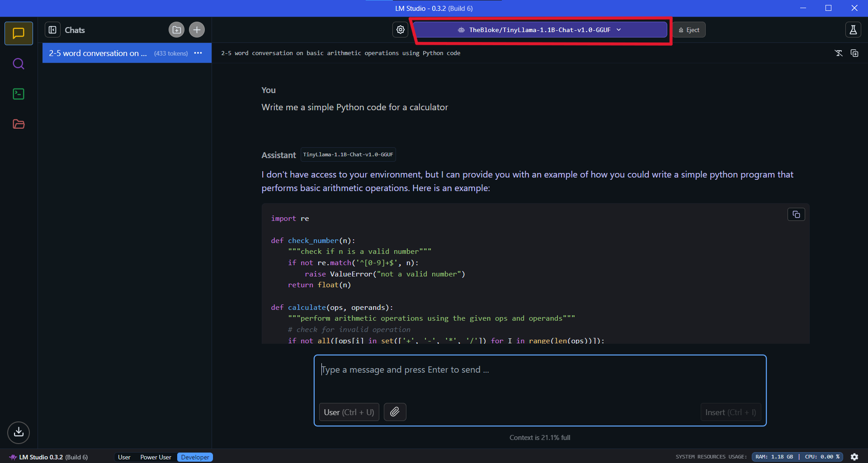The width and height of the screenshot is (868, 463).
Task: Click the 433 tokens count label
Action: pos(171,53)
